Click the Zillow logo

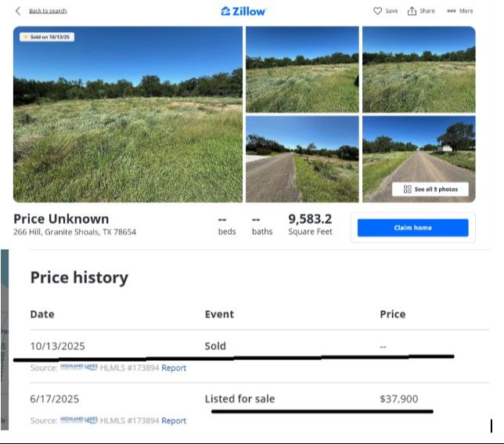pyautogui.click(x=243, y=11)
